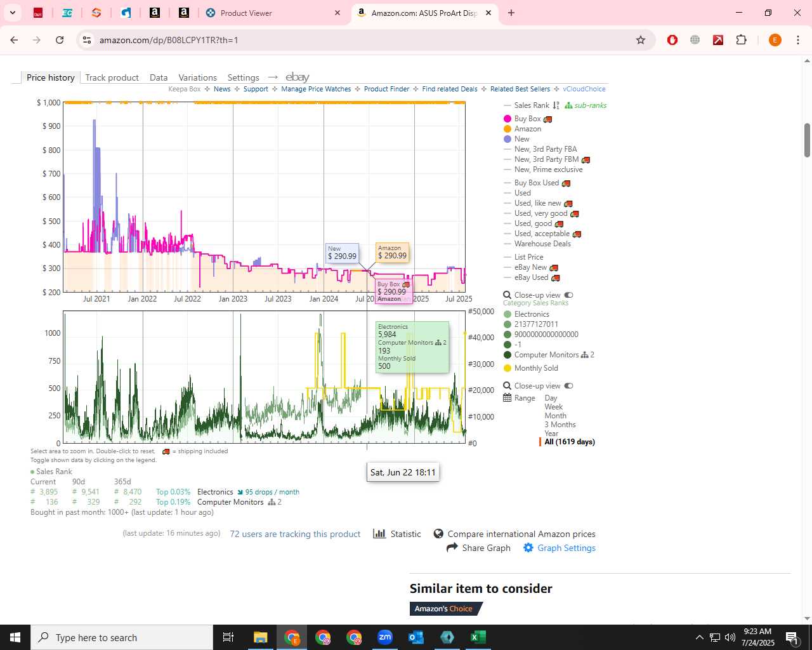Switch to the Product Viewer browser tab
Viewport: 812px width, 650px height.
click(273, 13)
